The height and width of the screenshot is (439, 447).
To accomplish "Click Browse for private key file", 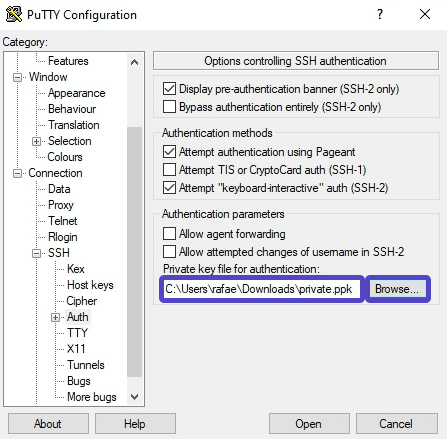I will tap(397, 289).
